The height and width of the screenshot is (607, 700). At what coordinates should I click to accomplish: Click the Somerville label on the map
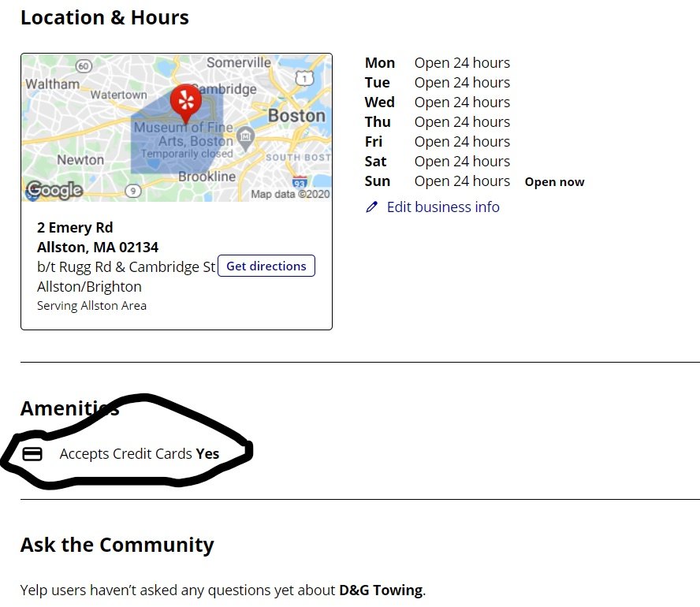(x=238, y=63)
